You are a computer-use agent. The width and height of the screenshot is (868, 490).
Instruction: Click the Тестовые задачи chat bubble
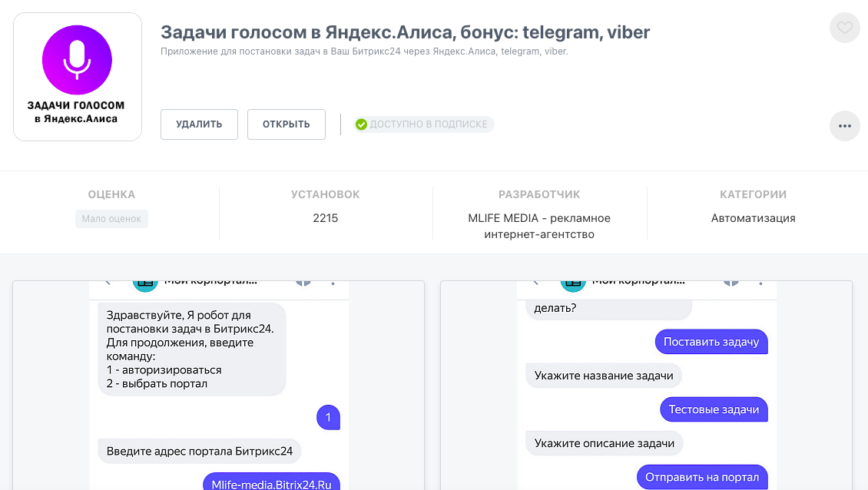(x=714, y=409)
